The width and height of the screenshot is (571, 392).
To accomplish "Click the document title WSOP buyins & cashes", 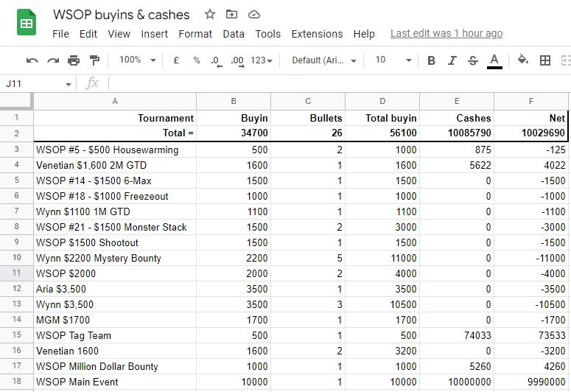I will pos(122,15).
